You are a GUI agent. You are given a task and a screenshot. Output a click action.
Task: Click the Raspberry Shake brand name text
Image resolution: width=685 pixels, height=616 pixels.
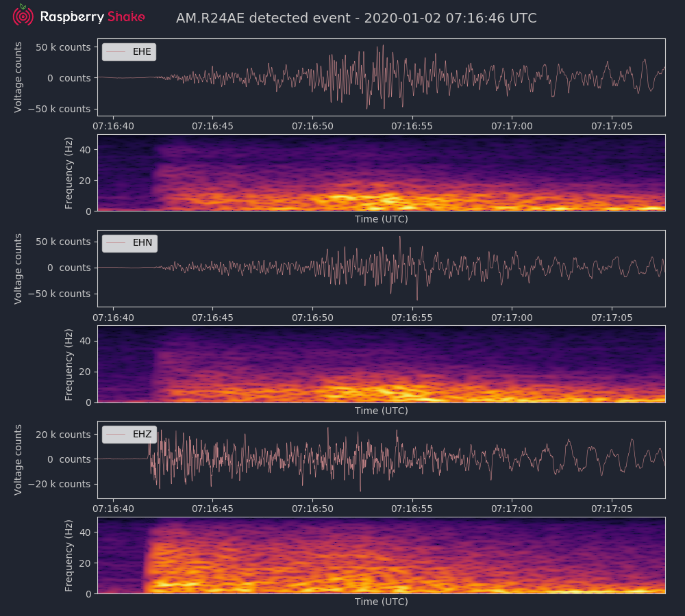92,17
